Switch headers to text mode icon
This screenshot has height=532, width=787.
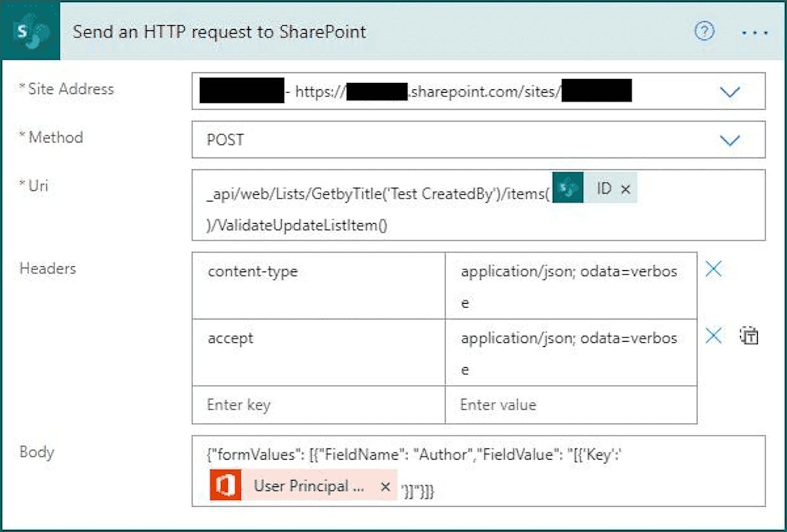749,335
